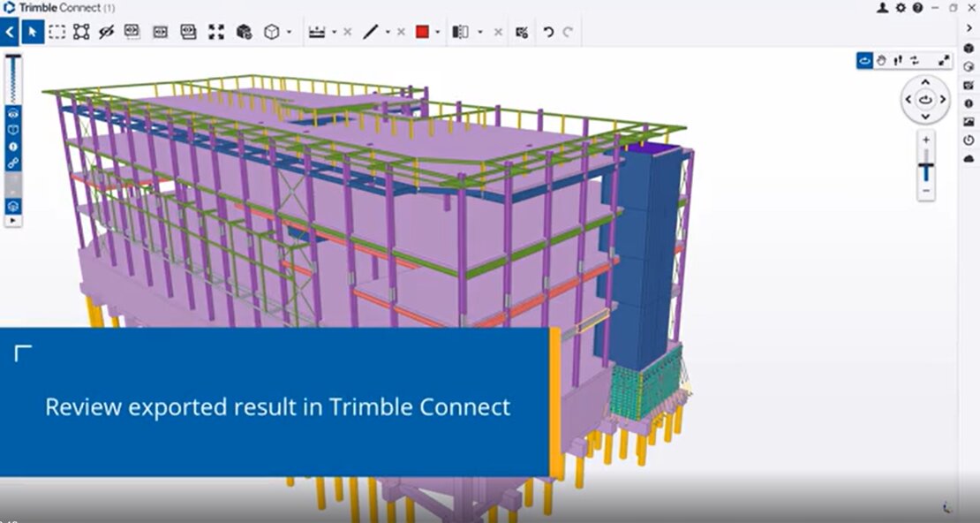
Task: Zoom in with the plus button
Action: (x=926, y=140)
